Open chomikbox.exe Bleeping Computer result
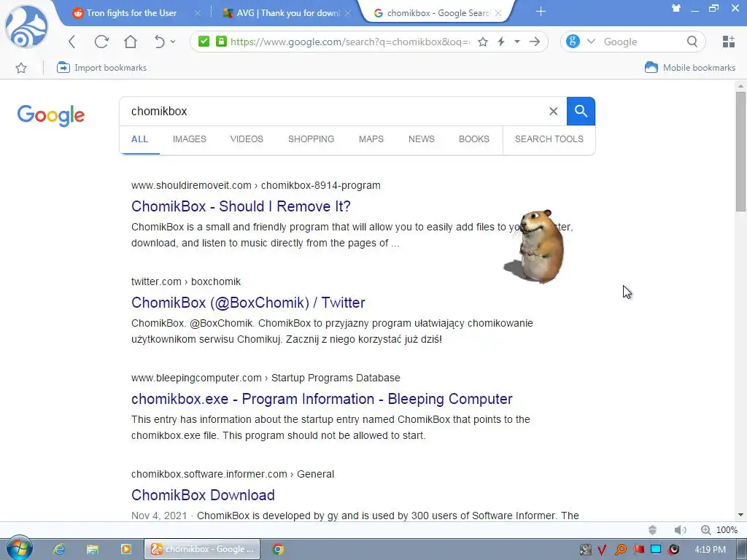The height and width of the screenshot is (560, 747). point(322,399)
